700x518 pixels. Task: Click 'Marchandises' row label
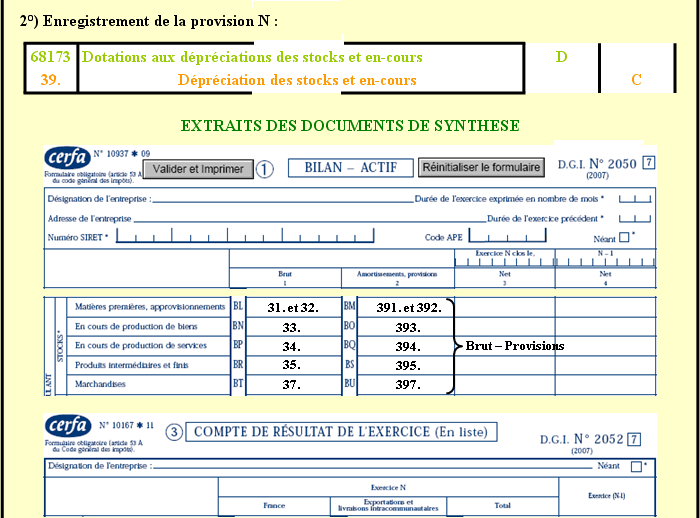pyautogui.click(x=100, y=384)
